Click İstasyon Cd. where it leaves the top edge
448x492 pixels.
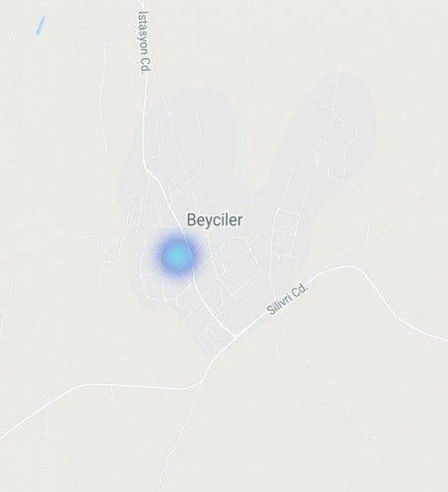(142, 3)
